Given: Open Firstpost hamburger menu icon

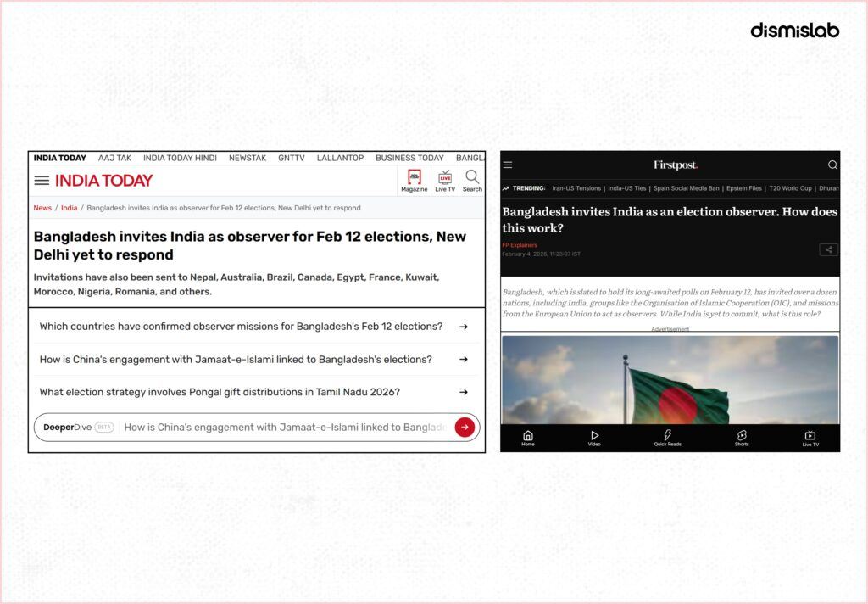Looking at the screenshot, I should pos(508,165).
